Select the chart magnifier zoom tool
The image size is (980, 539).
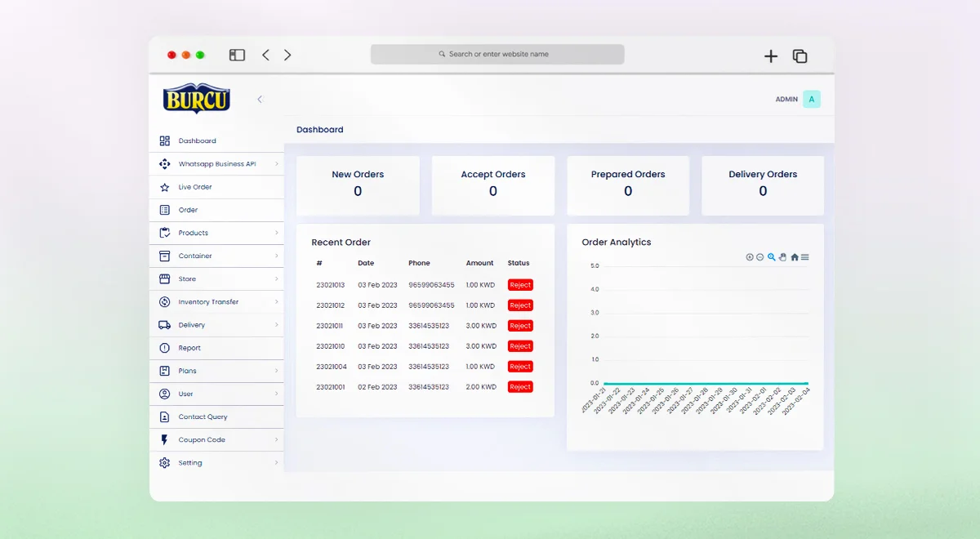[772, 257]
